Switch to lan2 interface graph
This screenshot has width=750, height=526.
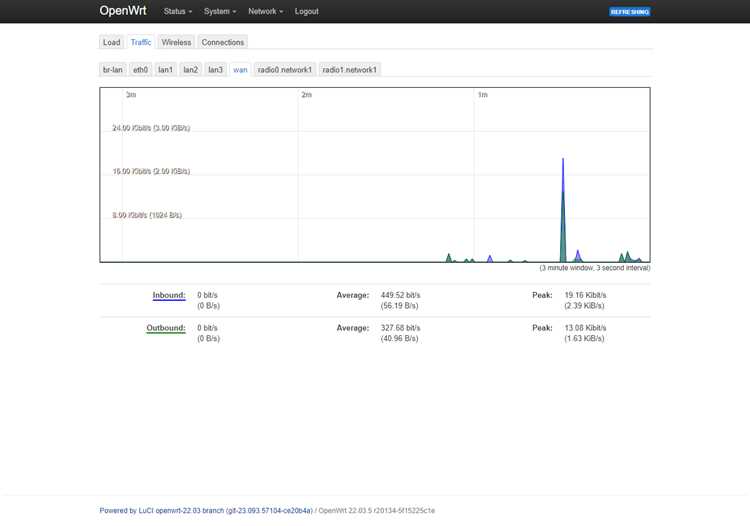click(190, 70)
